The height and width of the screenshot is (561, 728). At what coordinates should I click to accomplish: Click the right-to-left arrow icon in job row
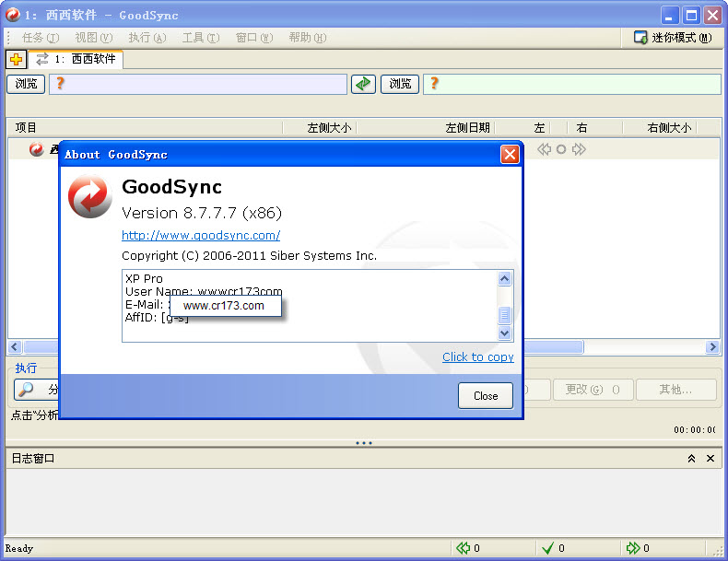[544, 149]
